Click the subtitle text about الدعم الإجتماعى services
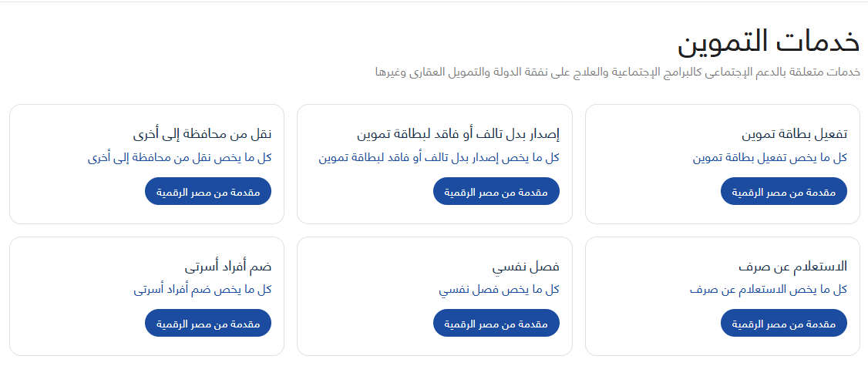Screen dimensions: 868x366 (617, 72)
